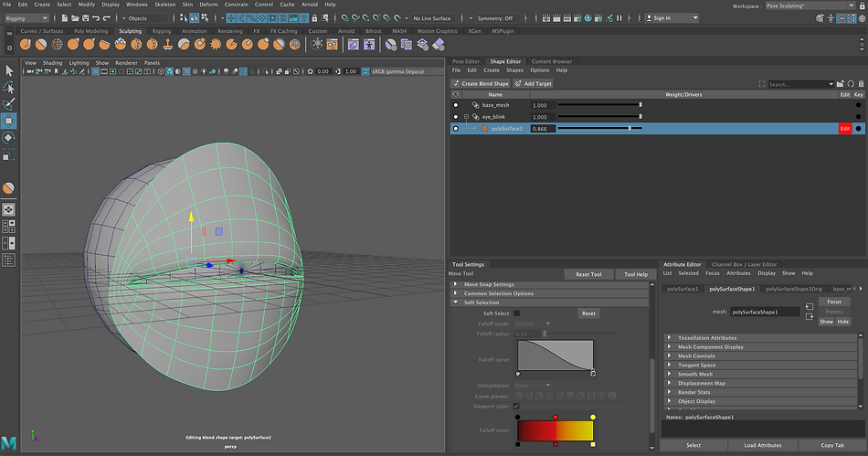Viewport: 868px width, 456px height.
Task: Switch to the Pose Editor tab
Action: [466, 61]
